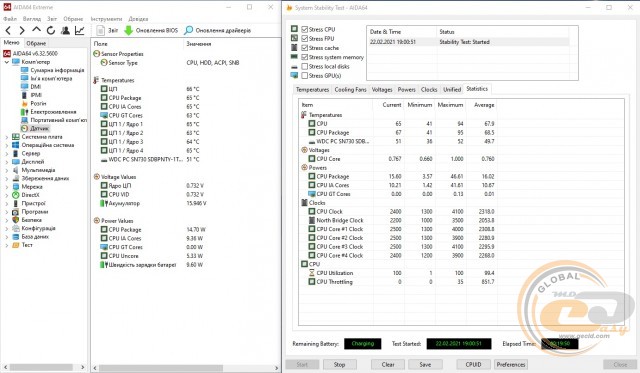The image size is (640, 373).
Task: Select Ім'я комп'ютера tree entry
Action: pyautogui.click(x=51, y=78)
